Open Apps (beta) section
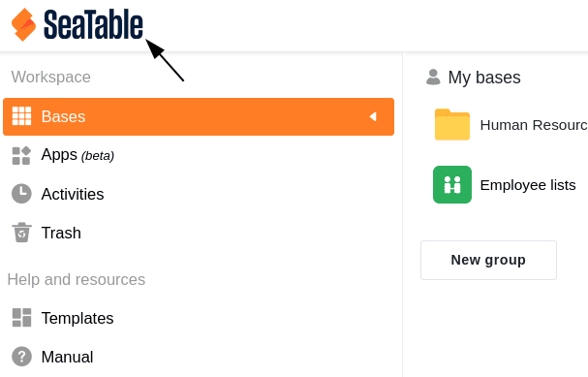 [77, 155]
